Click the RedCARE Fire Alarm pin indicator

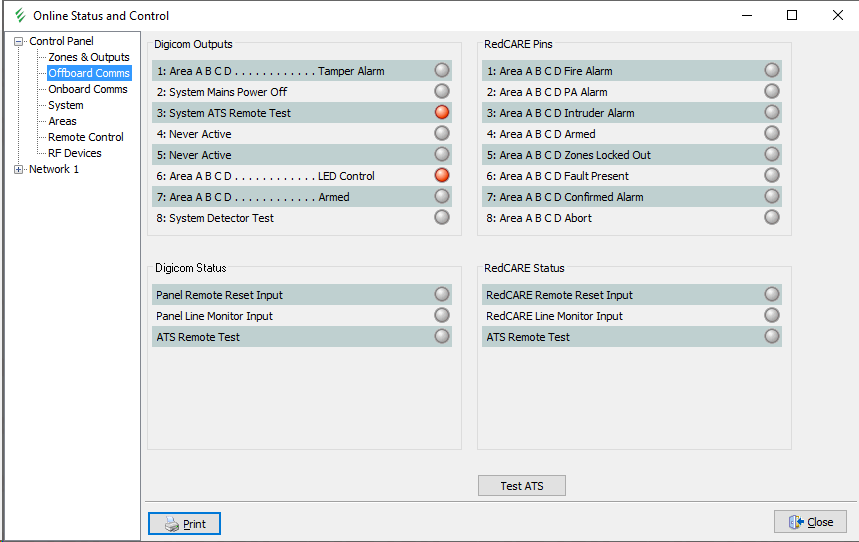tap(771, 70)
